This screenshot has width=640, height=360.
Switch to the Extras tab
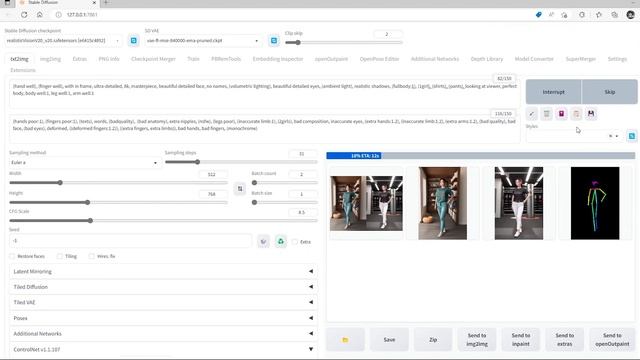pyautogui.click(x=80, y=59)
